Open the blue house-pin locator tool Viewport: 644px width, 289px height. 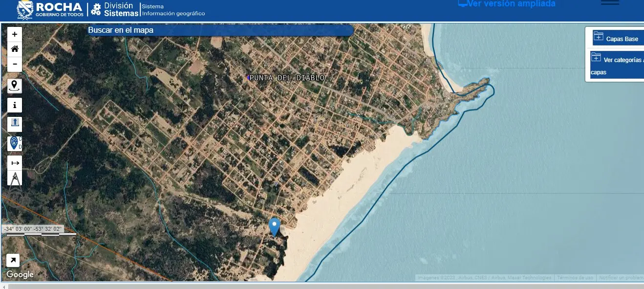(15, 143)
